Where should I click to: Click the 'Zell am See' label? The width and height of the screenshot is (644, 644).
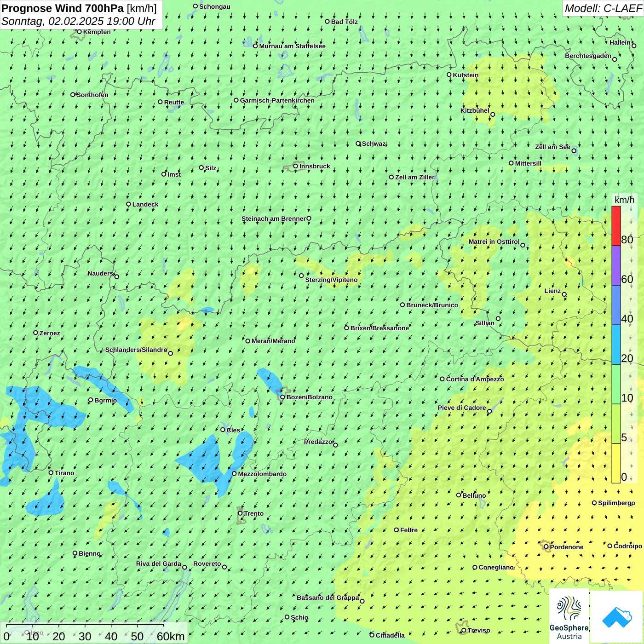pos(552,147)
